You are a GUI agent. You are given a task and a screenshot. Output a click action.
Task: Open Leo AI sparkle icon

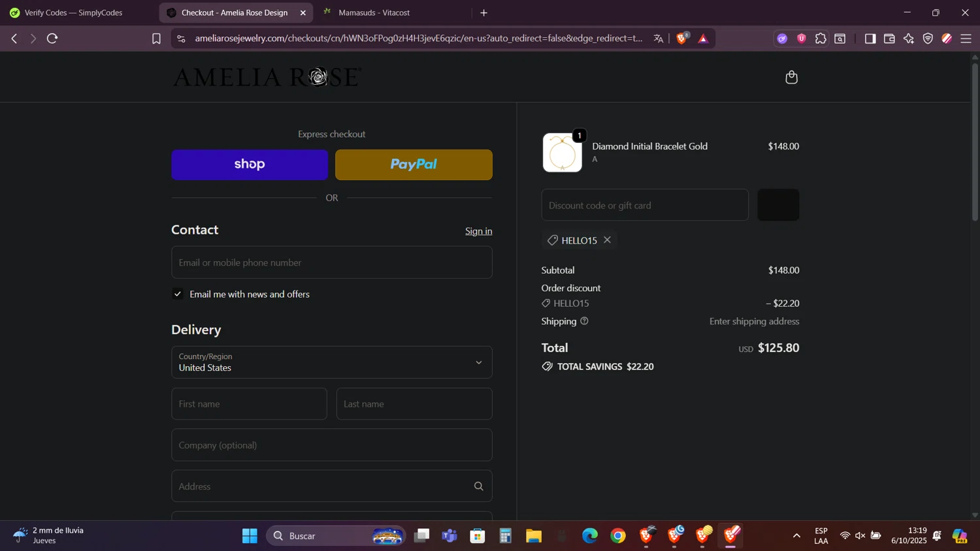click(x=908, y=39)
